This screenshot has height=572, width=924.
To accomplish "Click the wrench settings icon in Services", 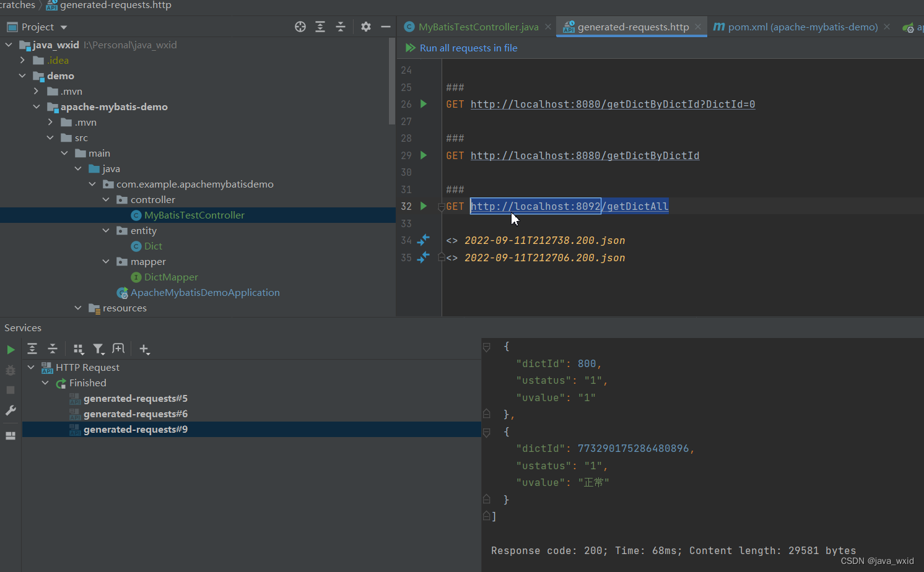I will (x=11, y=410).
